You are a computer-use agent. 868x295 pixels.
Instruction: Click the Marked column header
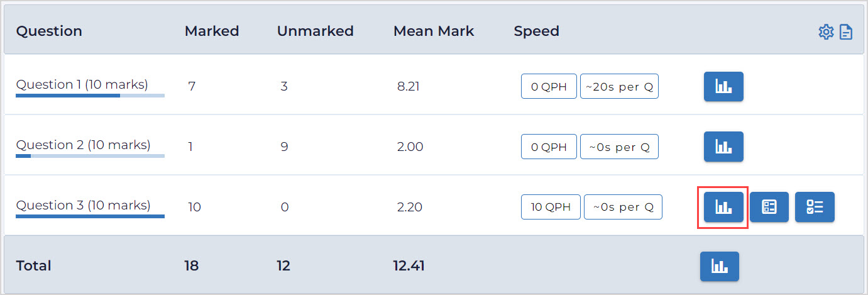coord(212,31)
